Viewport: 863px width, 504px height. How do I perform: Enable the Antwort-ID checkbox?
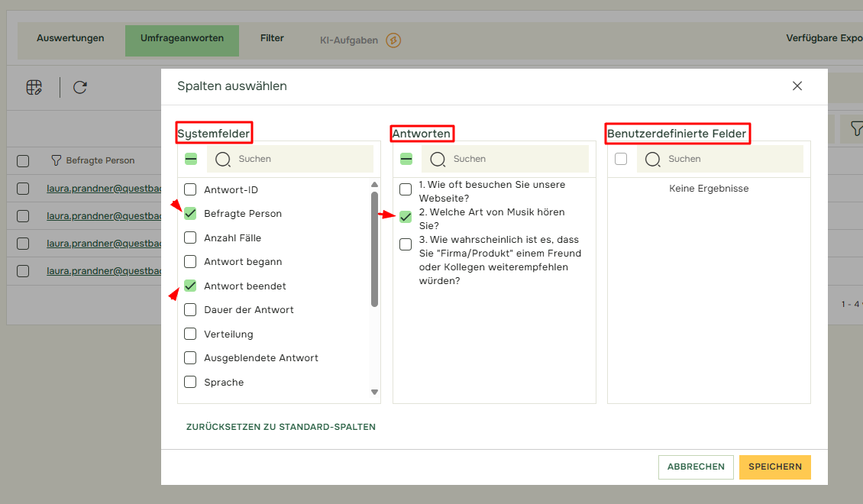coord(191,189)
